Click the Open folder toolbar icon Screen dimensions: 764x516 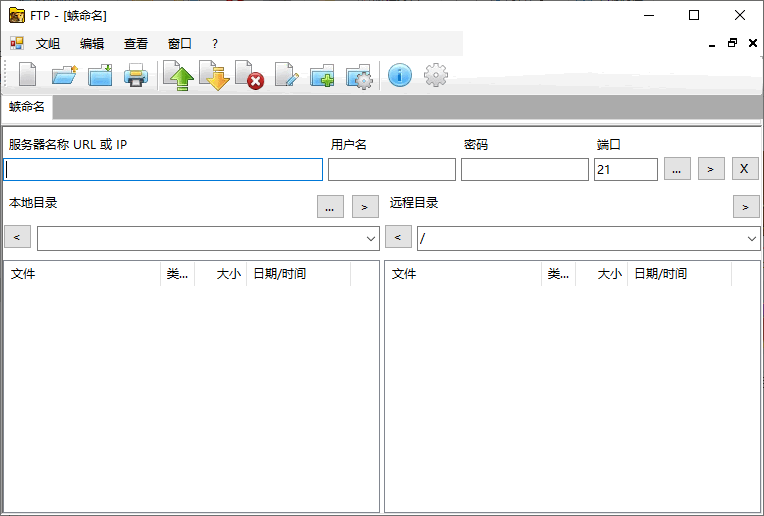[x=64, y=76]
